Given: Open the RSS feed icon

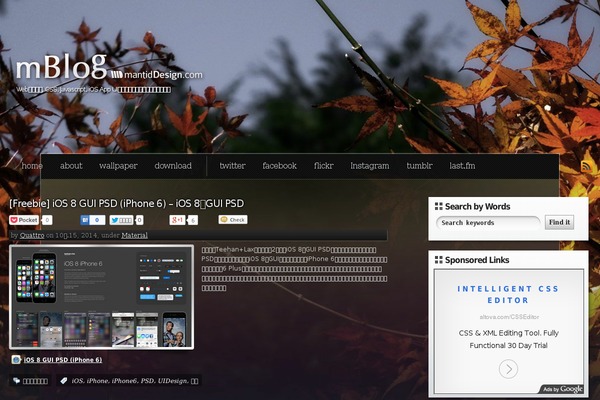Looking at the screenshot, I should point(587,166).
